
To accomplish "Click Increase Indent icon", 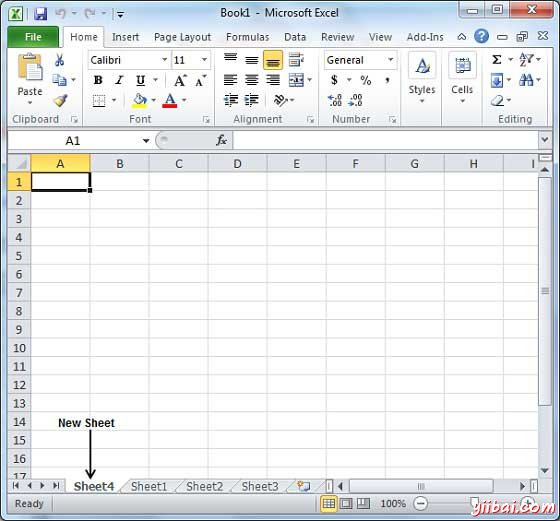I will click(x=251, y=100).
